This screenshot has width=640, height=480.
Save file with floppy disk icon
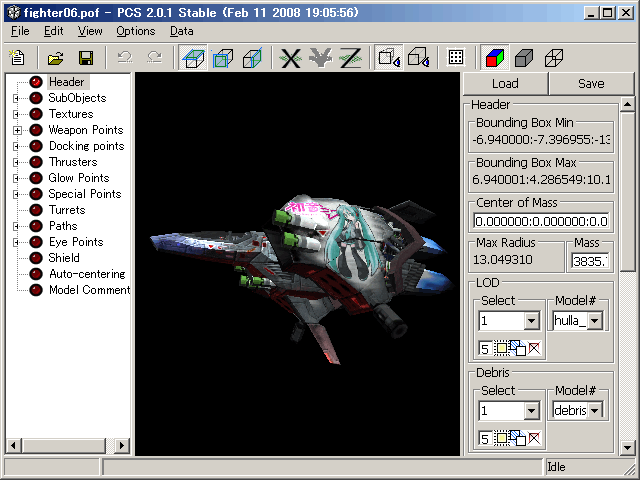click(x=85, y=58)
